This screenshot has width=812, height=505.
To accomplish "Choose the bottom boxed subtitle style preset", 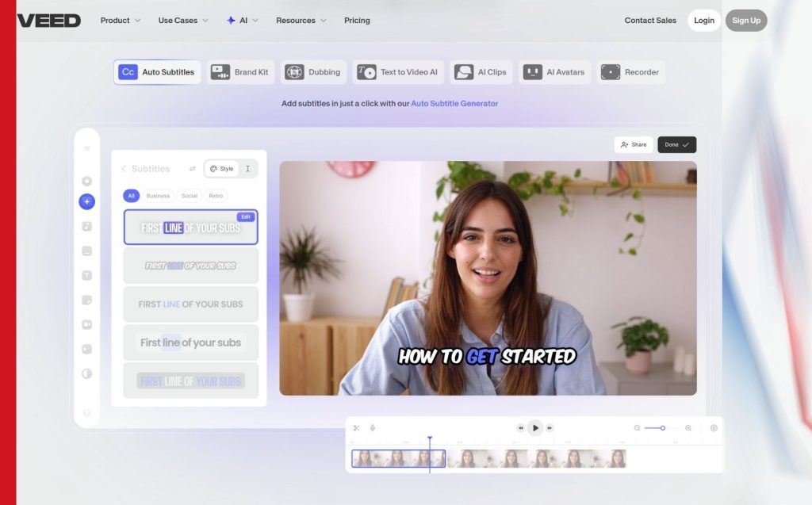I will click(x=190, y=381).
